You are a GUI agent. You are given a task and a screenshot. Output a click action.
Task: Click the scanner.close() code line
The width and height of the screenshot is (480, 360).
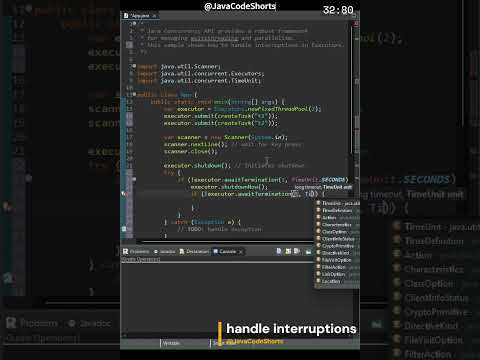point(190,151)
